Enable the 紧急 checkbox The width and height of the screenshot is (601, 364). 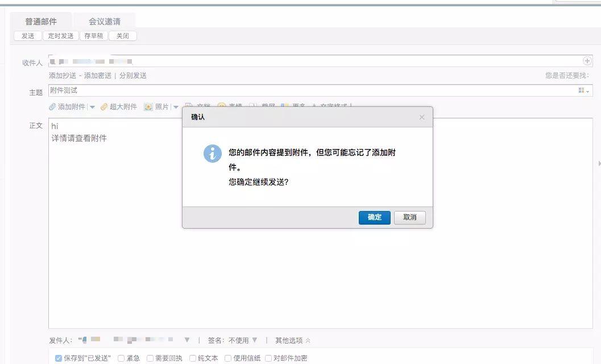pos(121,358)
